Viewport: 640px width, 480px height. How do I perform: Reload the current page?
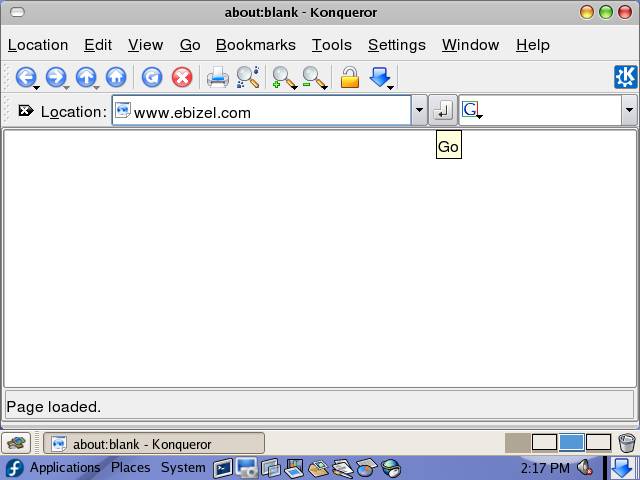coord(151,77)
